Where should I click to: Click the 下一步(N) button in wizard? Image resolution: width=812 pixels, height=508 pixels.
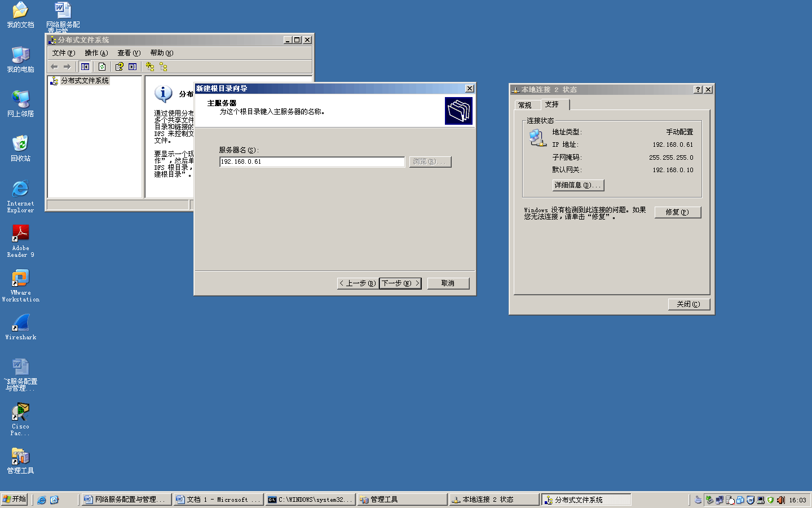(400, 283)
